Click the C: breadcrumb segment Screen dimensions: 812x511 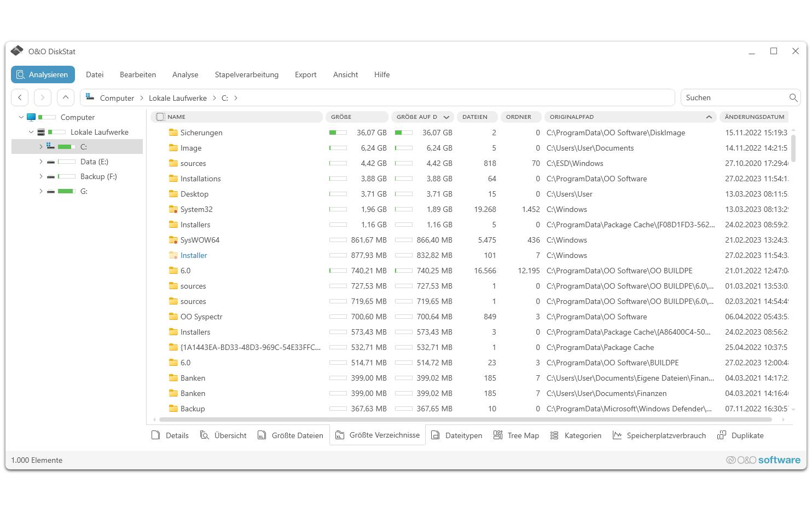[x=224, y=98]
